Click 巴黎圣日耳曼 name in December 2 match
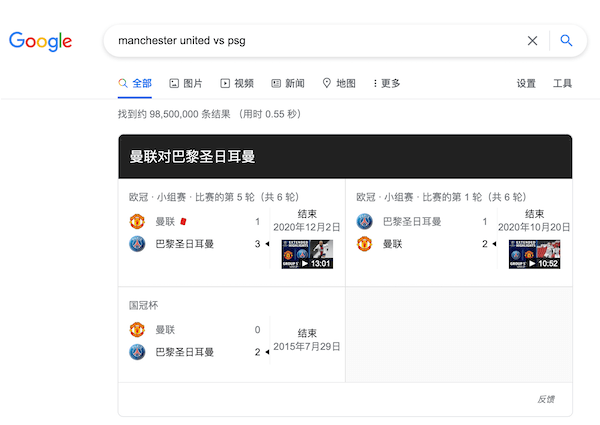 pos(184,244)
